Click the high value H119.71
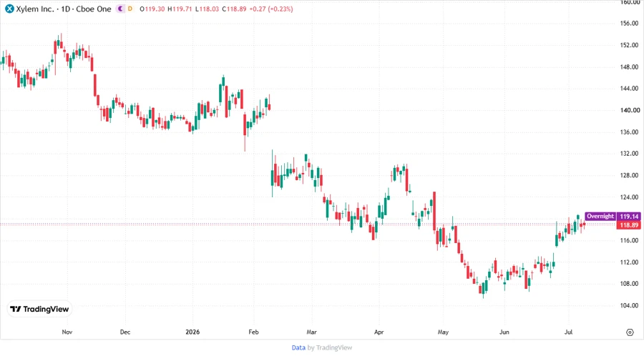644x356 pixels. tap(180, 9)
